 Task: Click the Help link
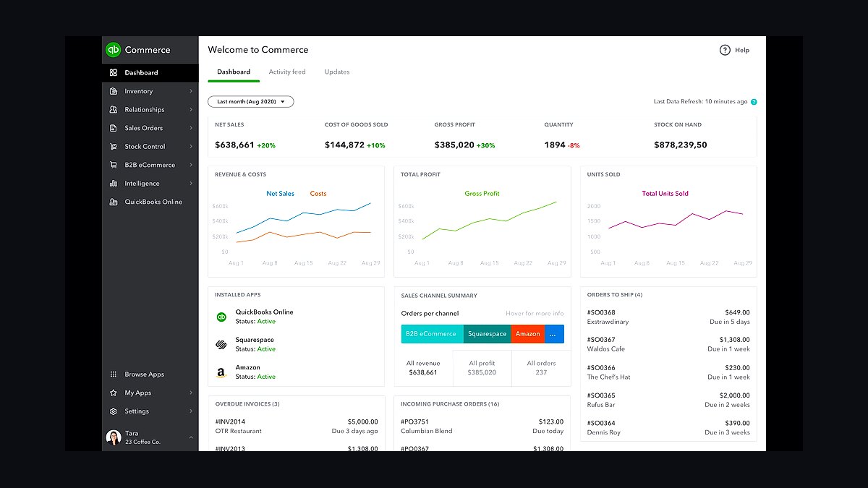[x=742, y=50]
